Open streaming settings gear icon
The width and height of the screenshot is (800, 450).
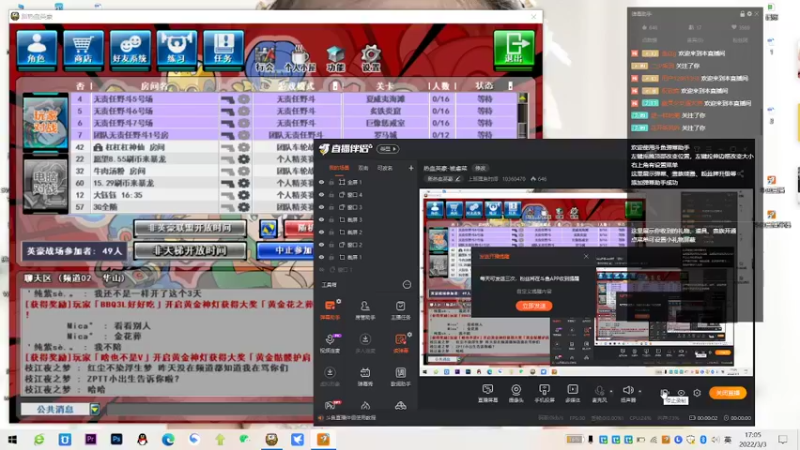point(697,393)
